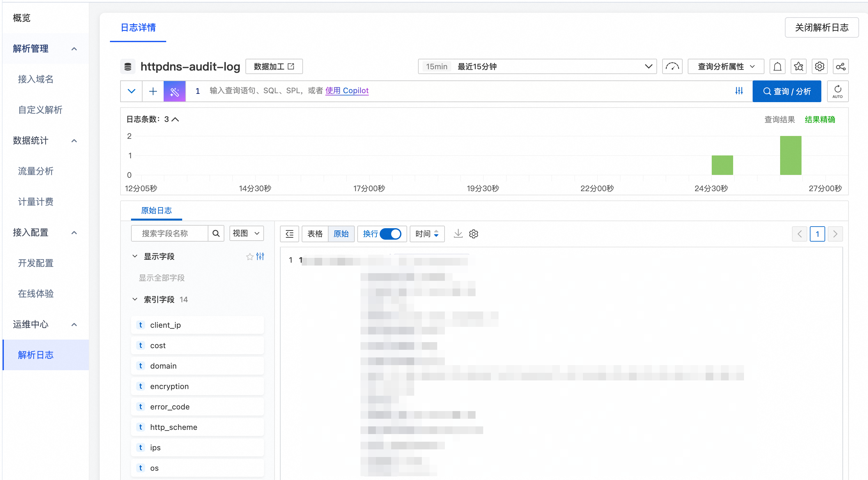Switch log view to 表格 mode
868x480 pixels.
click(x=315, y=234)
